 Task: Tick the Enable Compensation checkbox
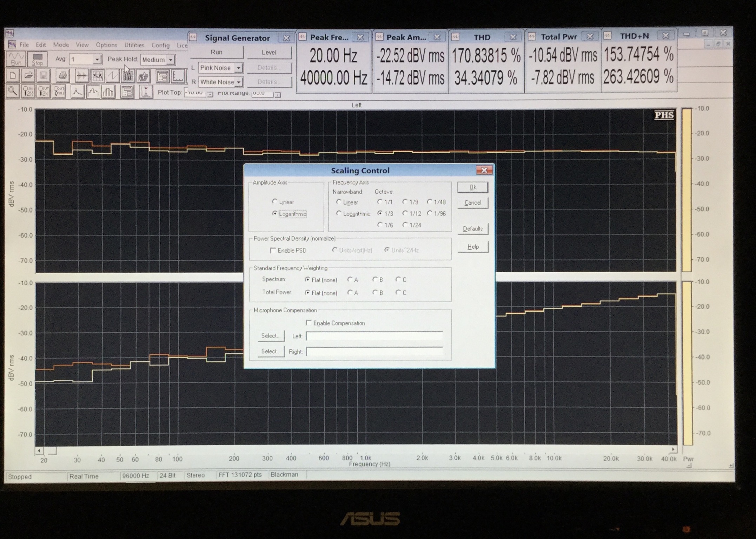[309, 323]
